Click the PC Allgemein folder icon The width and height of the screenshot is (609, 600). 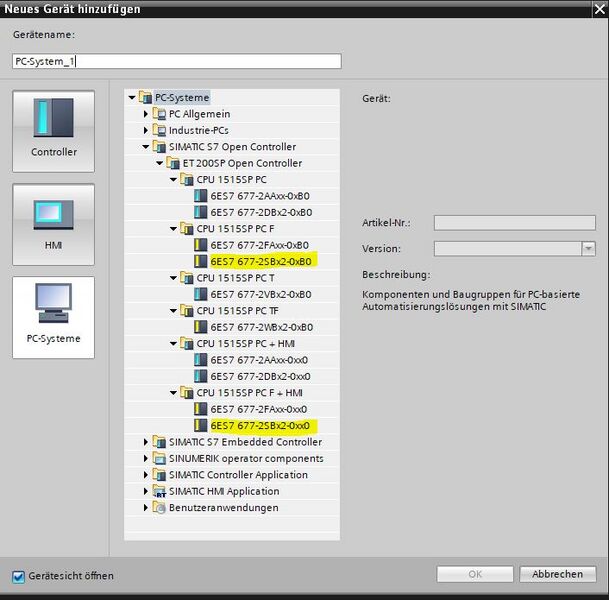(x=159, y=114)
